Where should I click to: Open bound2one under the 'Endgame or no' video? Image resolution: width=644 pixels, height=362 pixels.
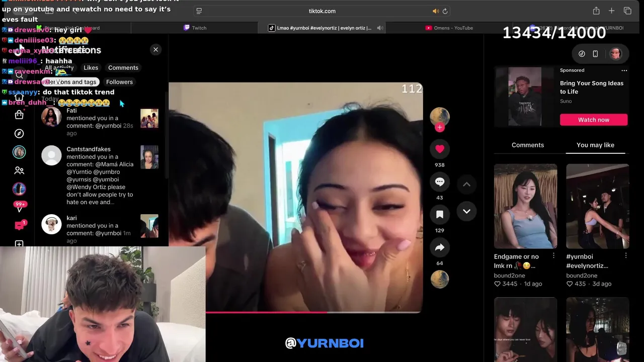[x=509, y=276]
